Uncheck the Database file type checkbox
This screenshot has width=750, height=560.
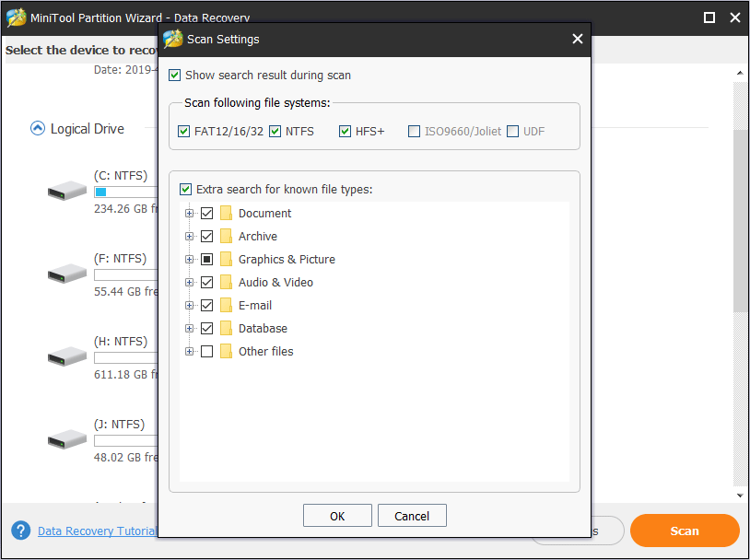pyautogui.click(x=206, y=328)
